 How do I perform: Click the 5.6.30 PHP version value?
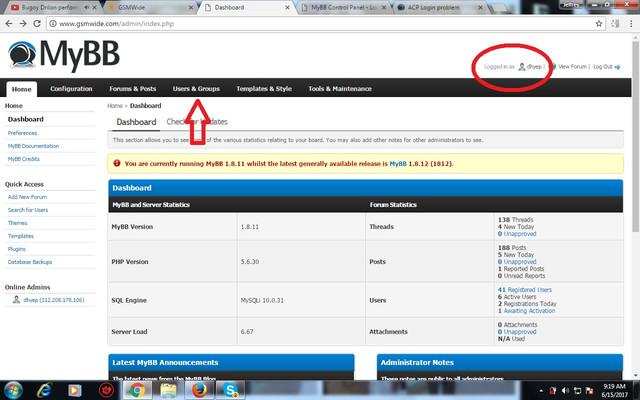250,262
